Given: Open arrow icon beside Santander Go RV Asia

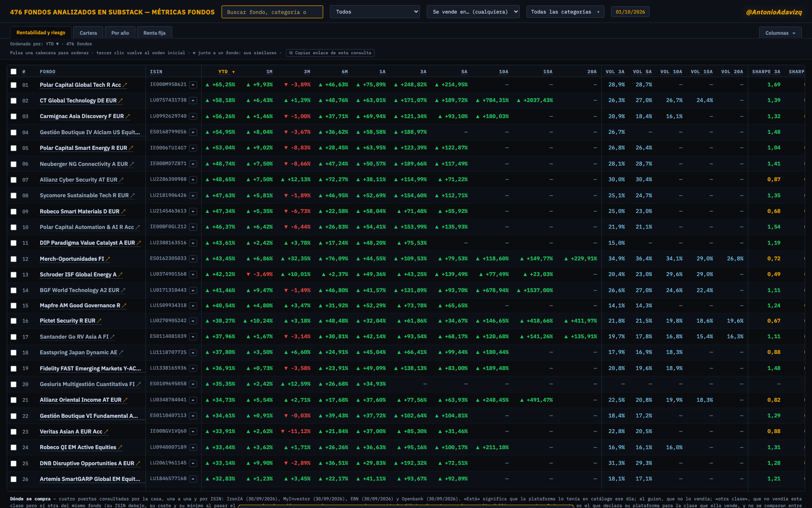Looking at the screenshot, I should [112, 337].
